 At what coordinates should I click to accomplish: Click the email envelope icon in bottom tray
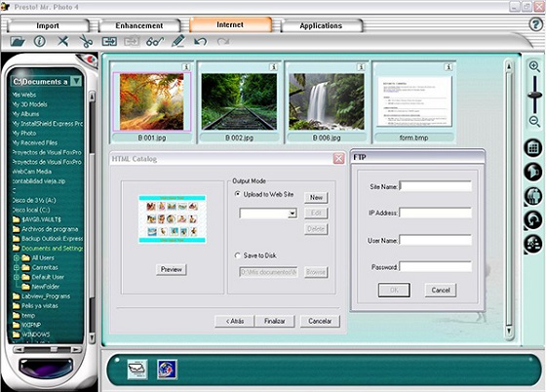point(137,370)
